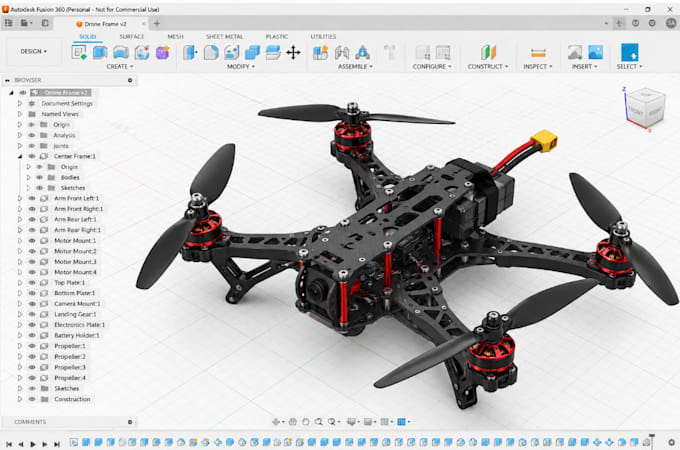This screenshot has width=680, height=450.
Task: Select the Fillet tool
Action: tap(211, 52)
